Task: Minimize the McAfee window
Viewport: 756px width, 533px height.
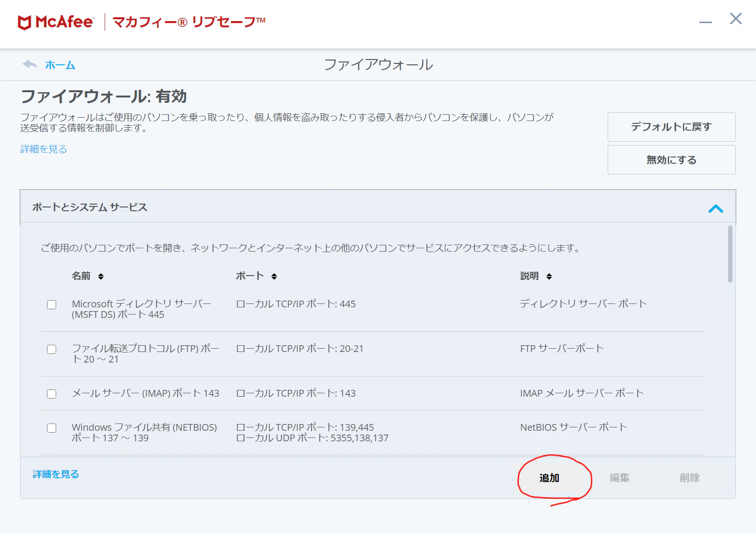Action: coord(705,22)
